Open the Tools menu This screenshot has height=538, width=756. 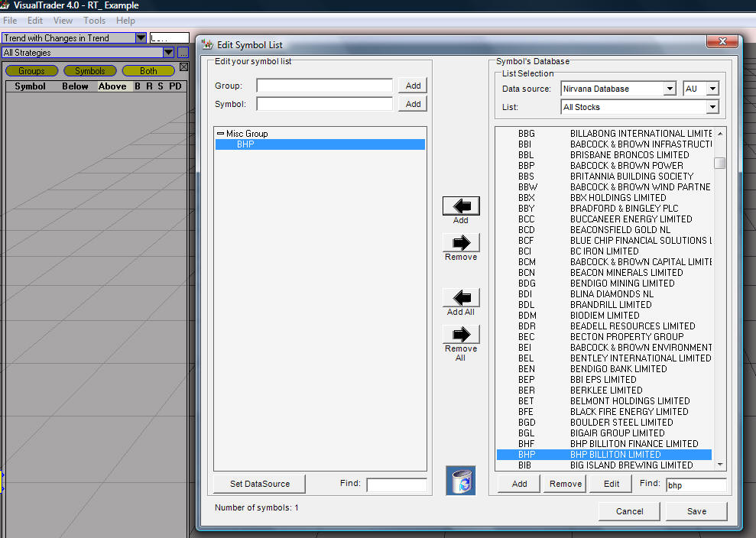coord(95,21)
